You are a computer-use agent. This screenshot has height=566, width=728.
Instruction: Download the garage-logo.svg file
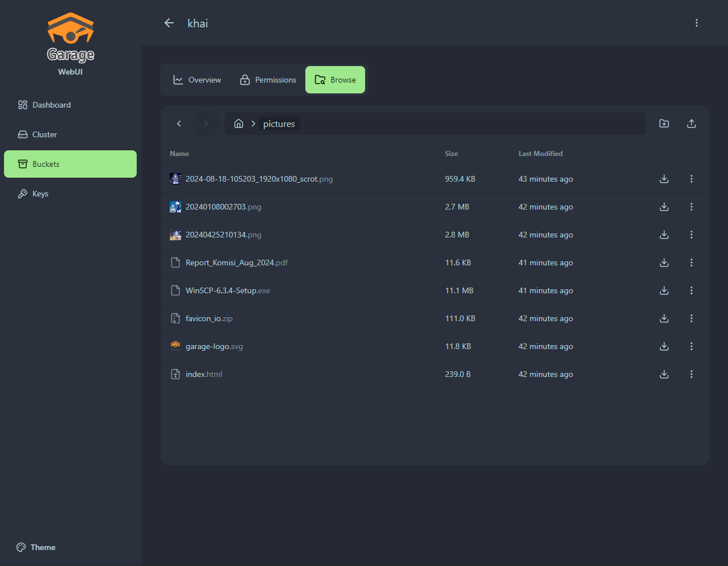tap(664, 346)
